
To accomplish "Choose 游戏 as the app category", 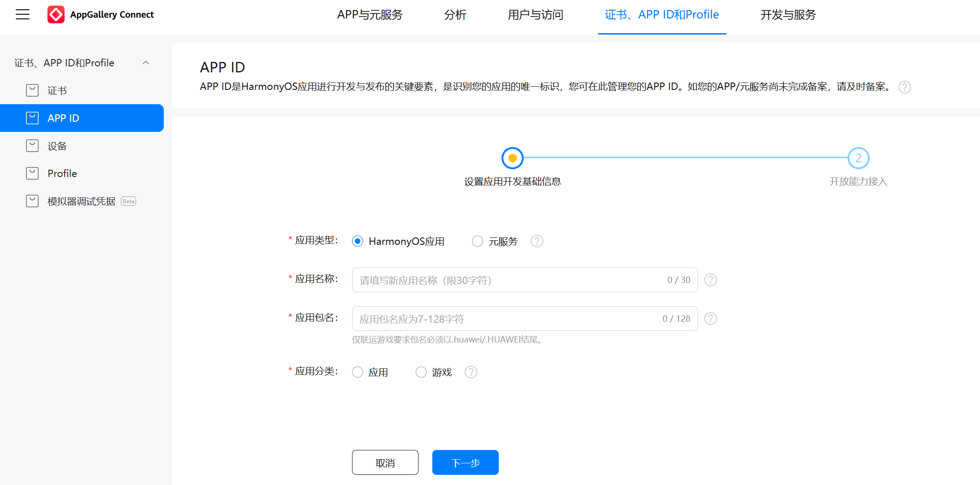I will (x=421, y=372).
